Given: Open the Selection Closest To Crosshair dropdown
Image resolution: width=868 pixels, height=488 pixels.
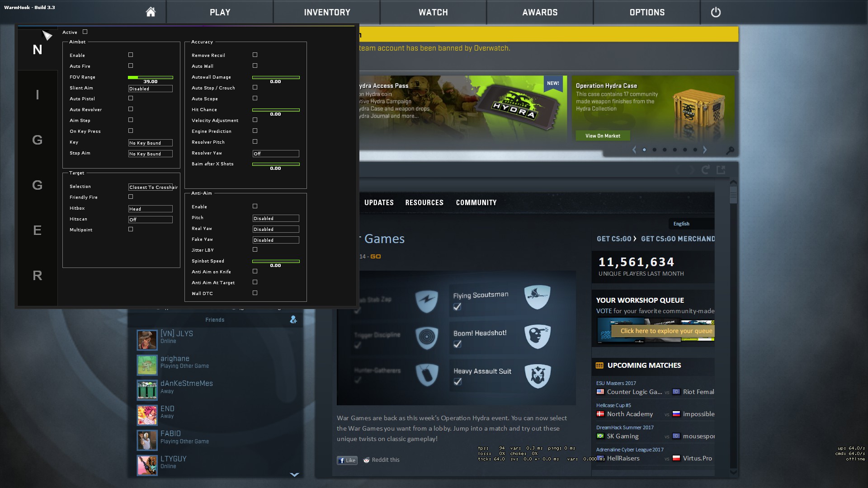Looking at the screenshot, I should (151, 187).
